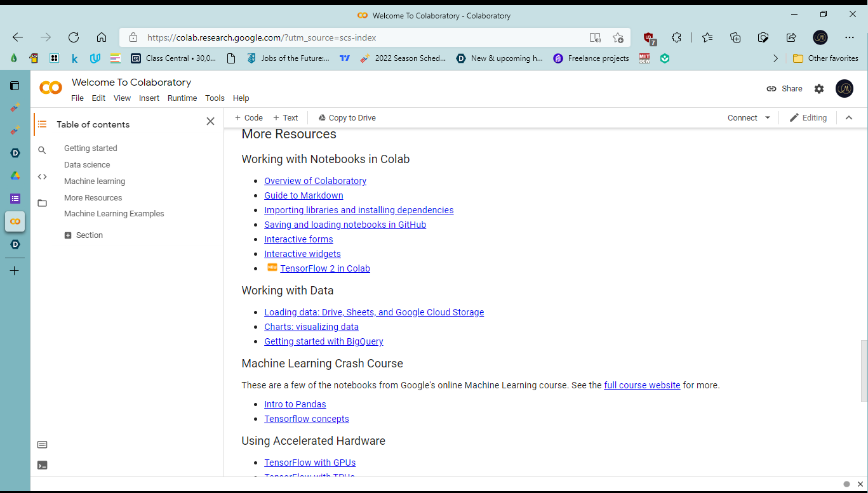Open browser Extensions puzzle icon
This screenshot has width=868, height=493.
[x=676, y=37]
